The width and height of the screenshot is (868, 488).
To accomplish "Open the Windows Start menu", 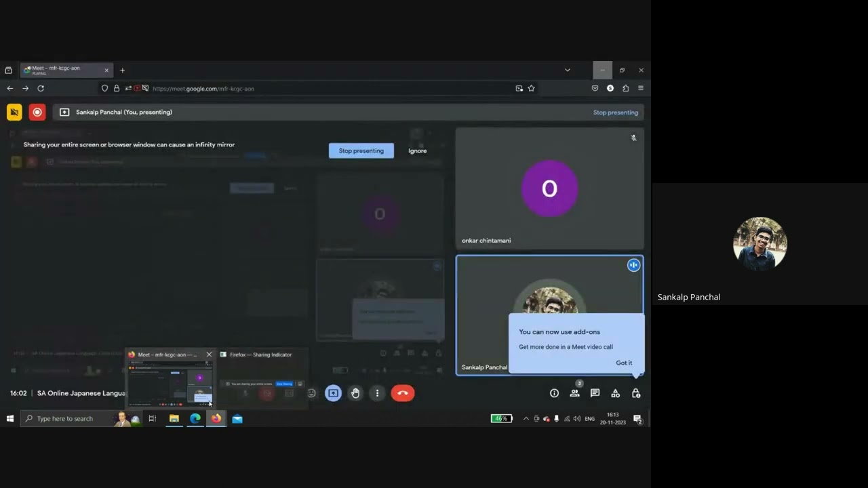I will pyautogui.click(x=9, y=419).
